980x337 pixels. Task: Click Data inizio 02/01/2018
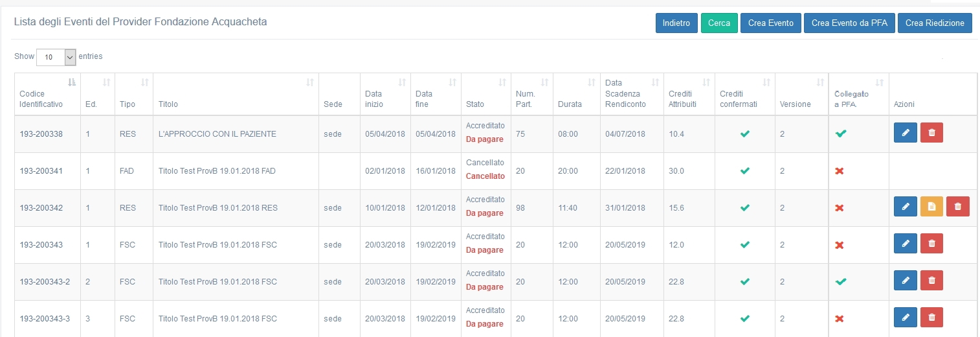point(385,171)
